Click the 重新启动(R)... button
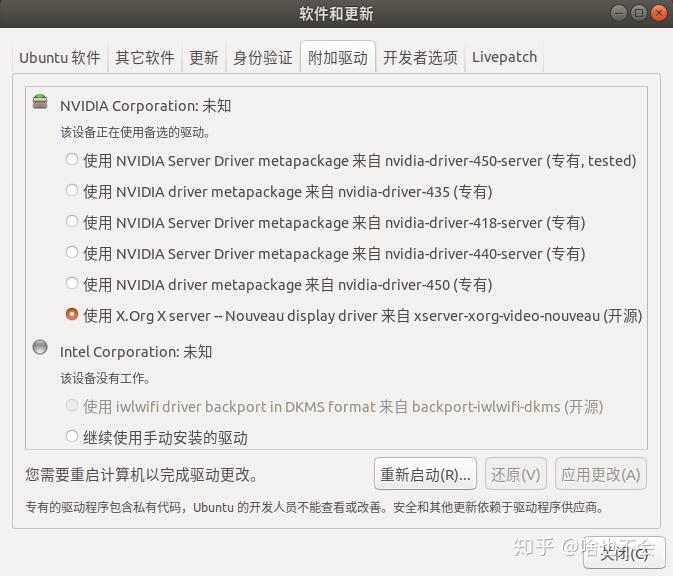 [425, 474]
